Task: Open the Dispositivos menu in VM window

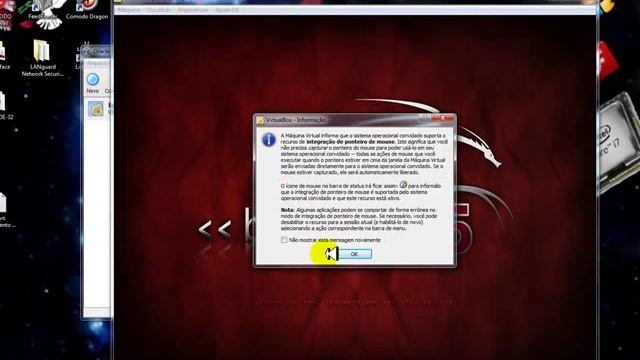Action: pyautogui.click(x=193, y=10)
